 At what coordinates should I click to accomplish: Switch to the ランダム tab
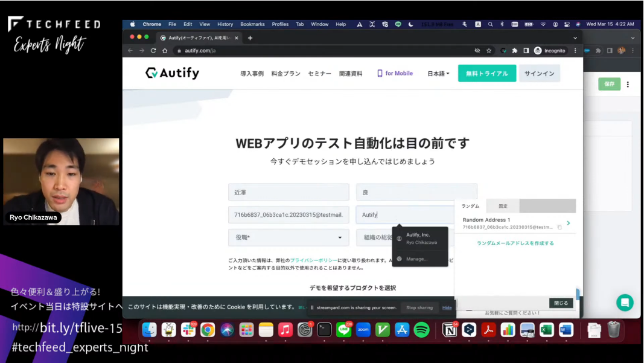coord(470,206)
